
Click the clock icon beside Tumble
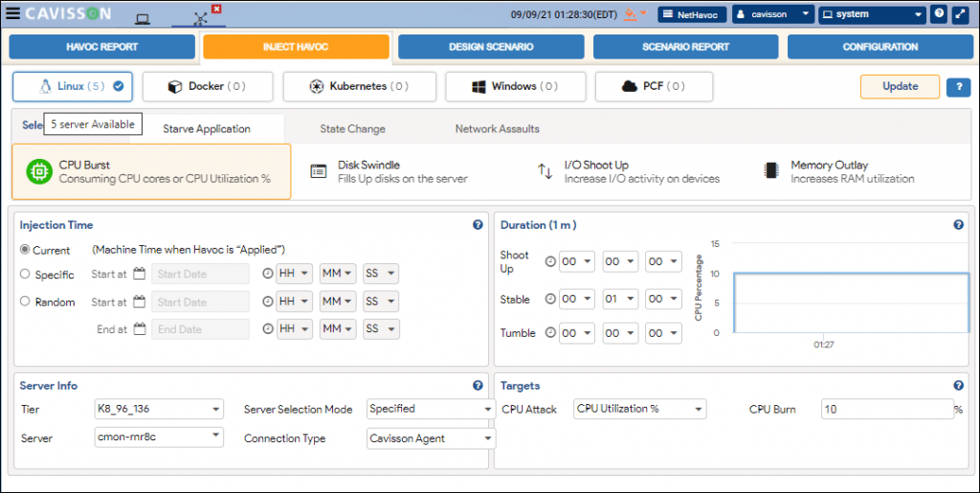pos(550,333)
